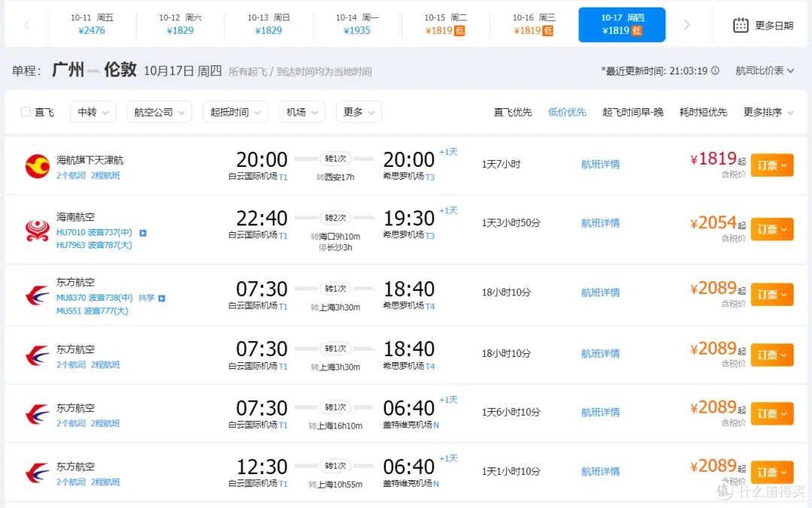Expand the 航司比价表 dropdown

click(x=765, y=71)
